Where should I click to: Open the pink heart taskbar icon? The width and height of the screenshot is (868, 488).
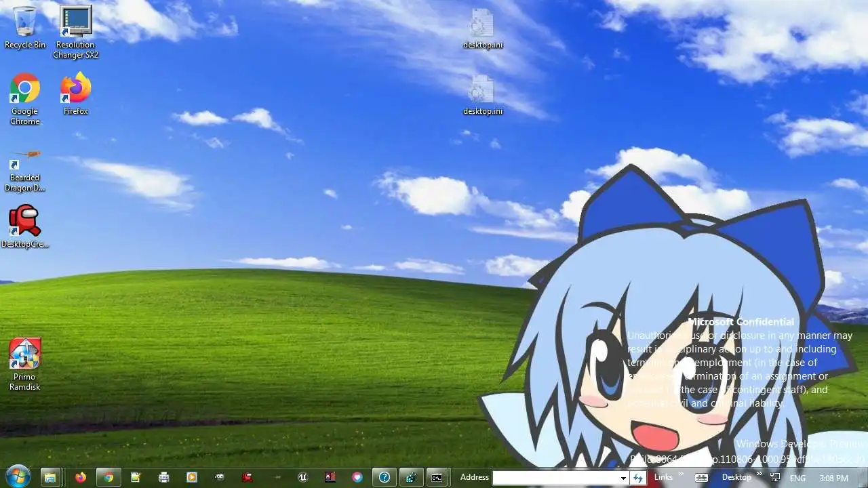point(357,477)
